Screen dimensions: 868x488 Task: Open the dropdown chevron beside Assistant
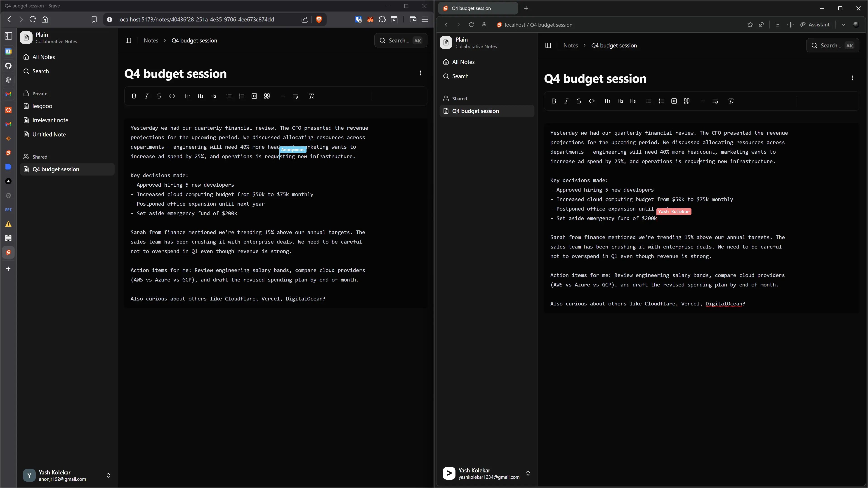[844, 25]
